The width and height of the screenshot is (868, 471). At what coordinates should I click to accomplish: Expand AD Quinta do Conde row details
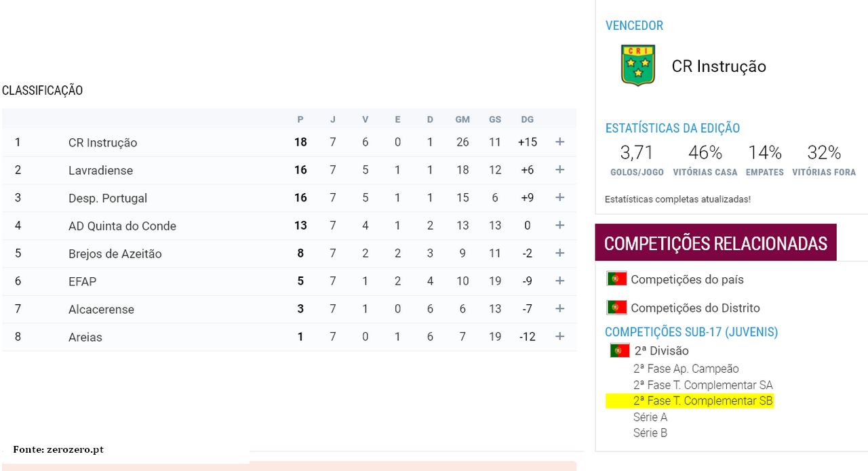[559, 225]
